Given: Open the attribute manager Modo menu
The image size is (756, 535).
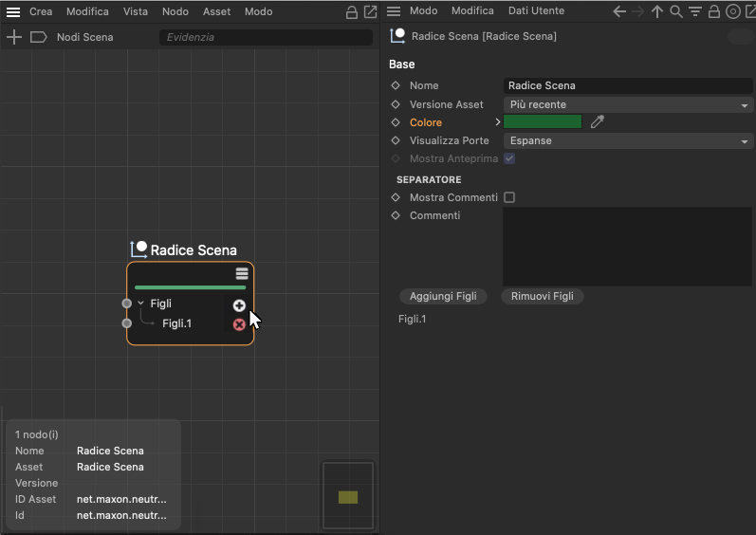Looking at the screenshot, I should point(424,10).
